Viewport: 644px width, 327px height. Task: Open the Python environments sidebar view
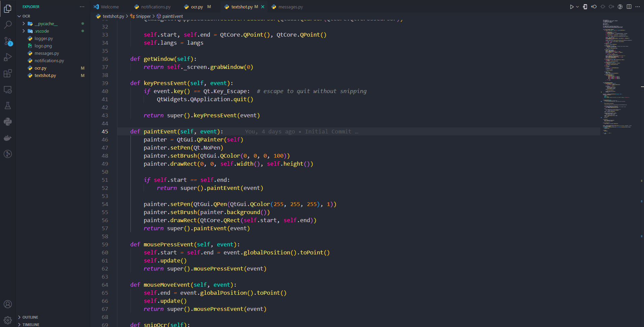point(8,121)
